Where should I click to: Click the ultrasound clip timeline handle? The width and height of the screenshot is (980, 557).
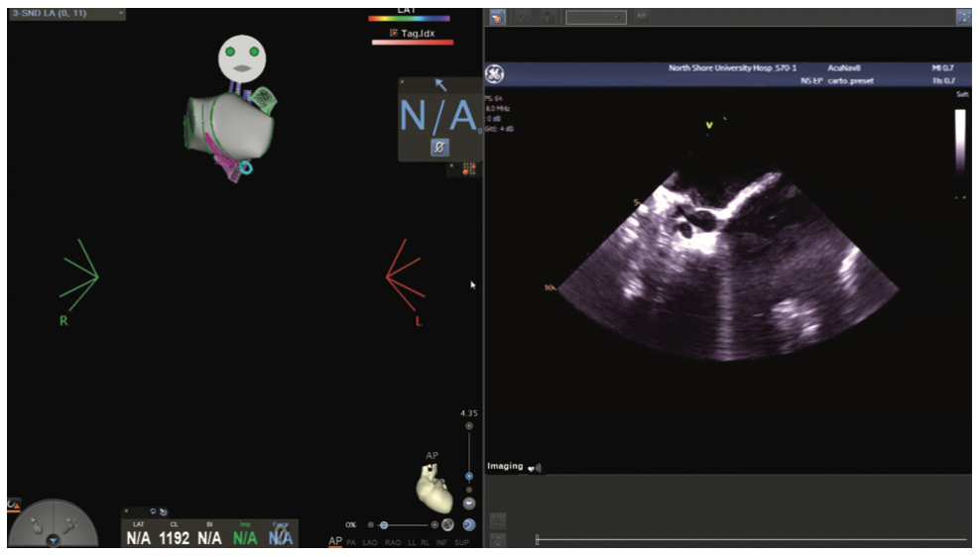(537, 539)
